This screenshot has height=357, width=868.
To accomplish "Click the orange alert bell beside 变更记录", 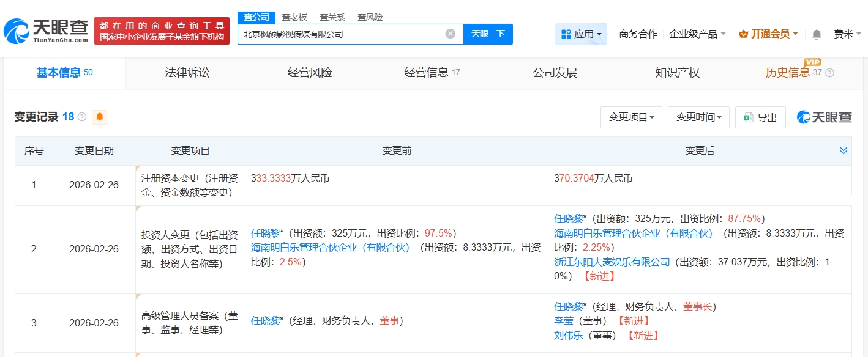I will click(x=99, y=117).
